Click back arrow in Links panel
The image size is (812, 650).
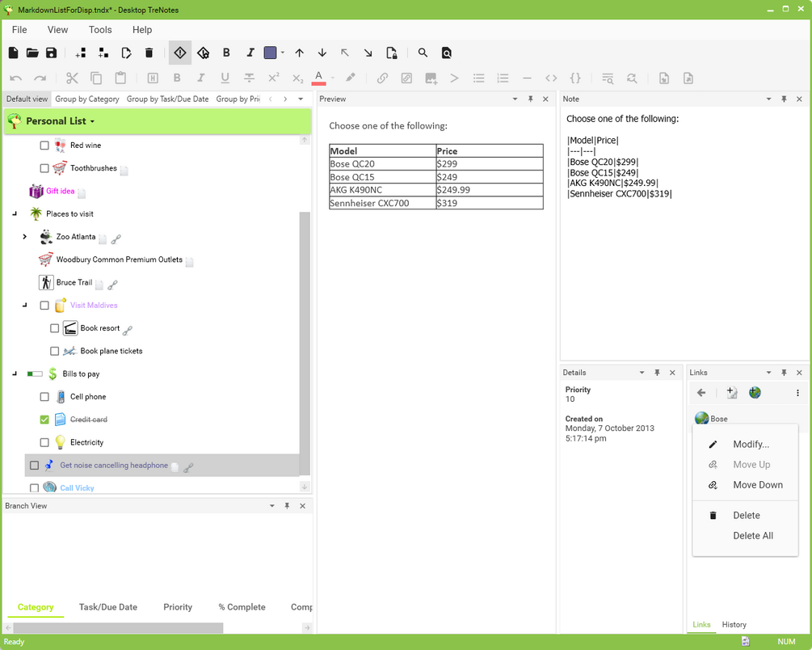coord(701,393)
